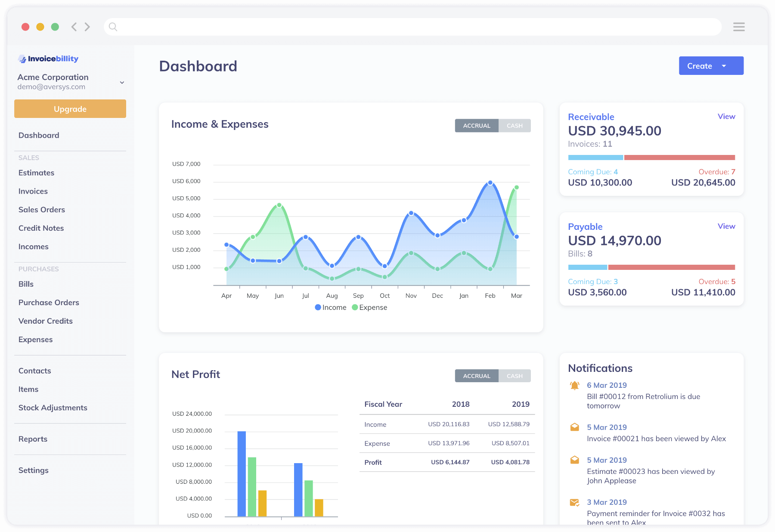Toggle the Income series in the chart legend
This screenshot has width=775, height=532.
click(331, 307)
